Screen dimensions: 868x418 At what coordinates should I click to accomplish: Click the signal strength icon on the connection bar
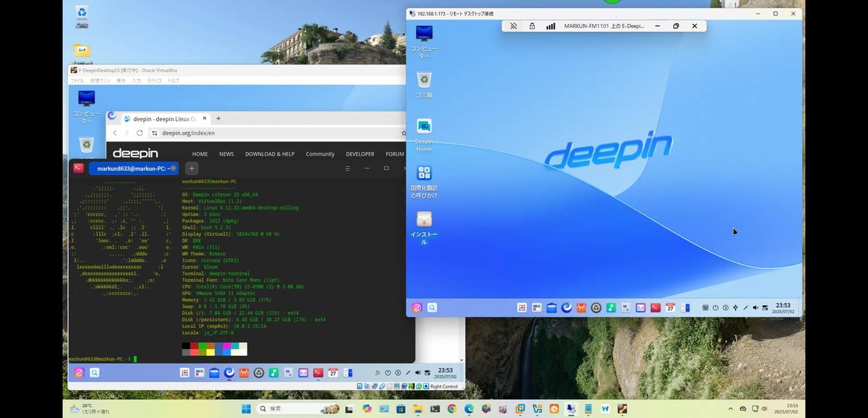click(x=550, y=26)
